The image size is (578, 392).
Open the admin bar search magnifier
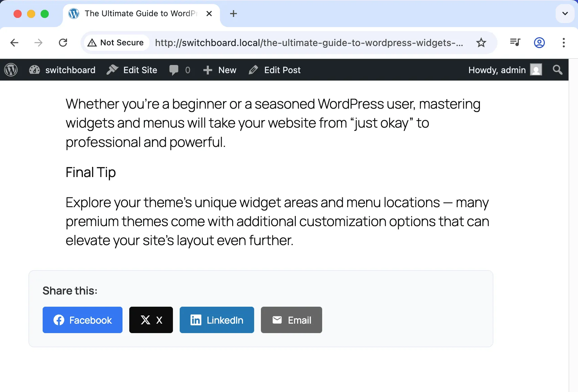point(557,70)
